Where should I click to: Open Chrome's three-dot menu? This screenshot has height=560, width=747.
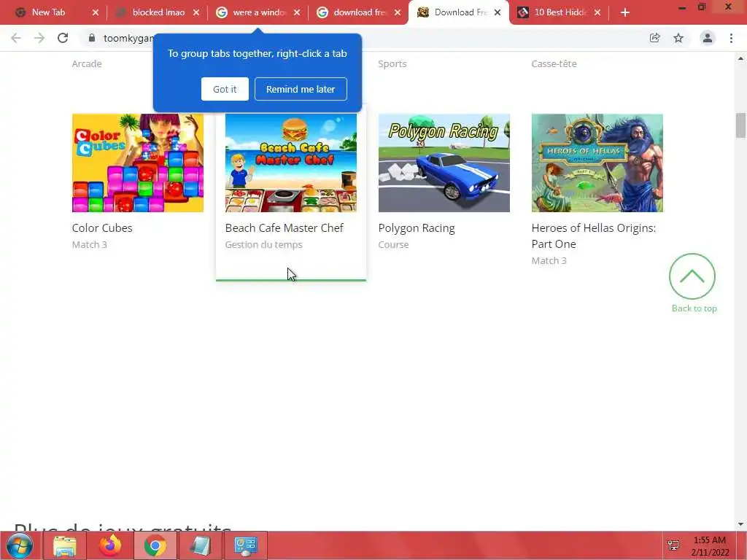731,38
